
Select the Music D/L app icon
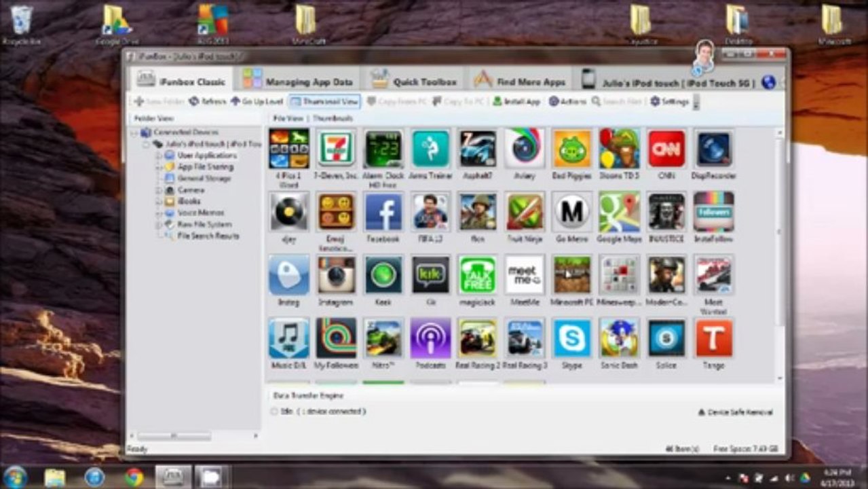[289, 338]
